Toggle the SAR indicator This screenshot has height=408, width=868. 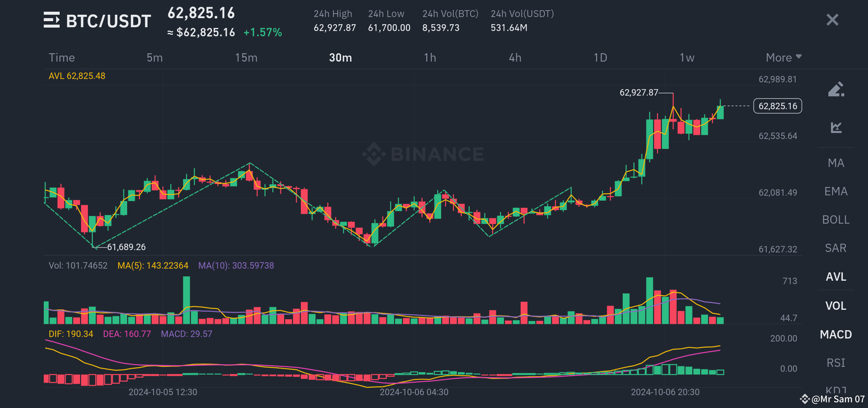point(836,248)
